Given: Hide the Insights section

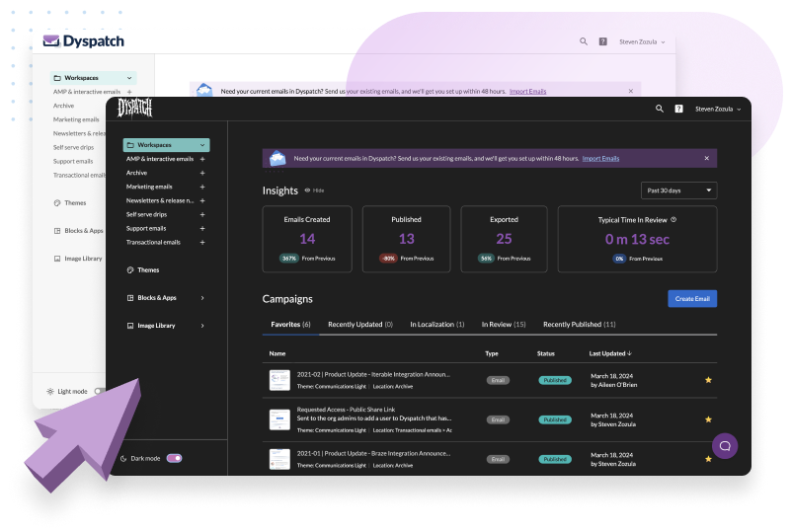Looking at the screenshot, I should (x=314, y=190).
